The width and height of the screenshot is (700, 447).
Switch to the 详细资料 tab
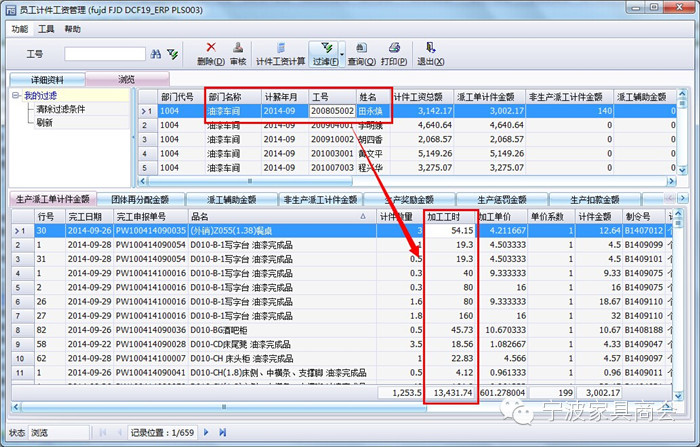[47, 80]
